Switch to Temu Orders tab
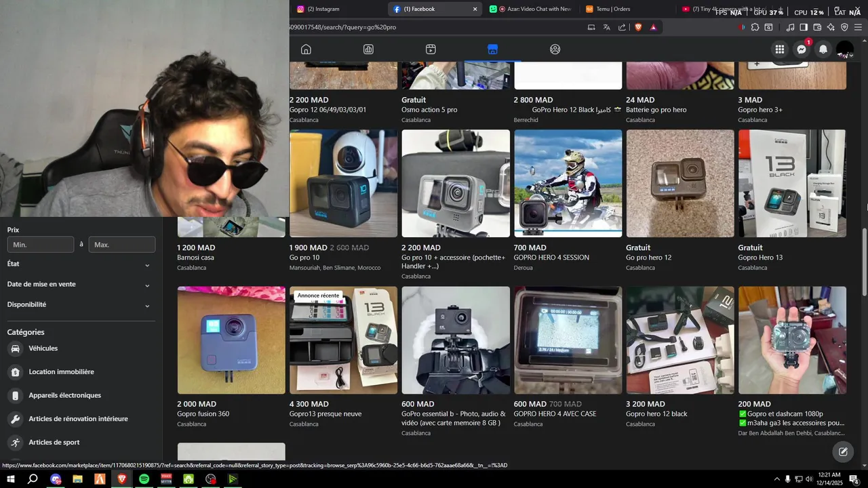 [627, 9]
